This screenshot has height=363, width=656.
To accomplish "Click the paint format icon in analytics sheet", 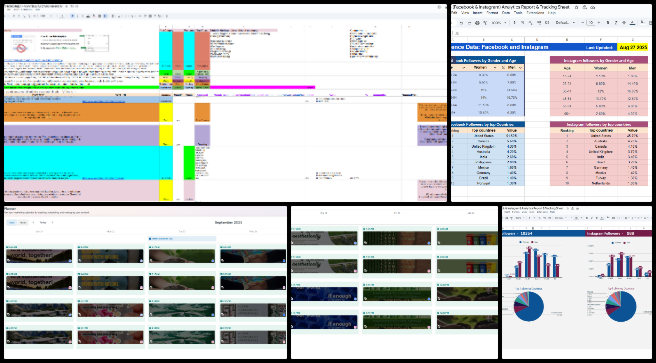I will pos(485,23).
